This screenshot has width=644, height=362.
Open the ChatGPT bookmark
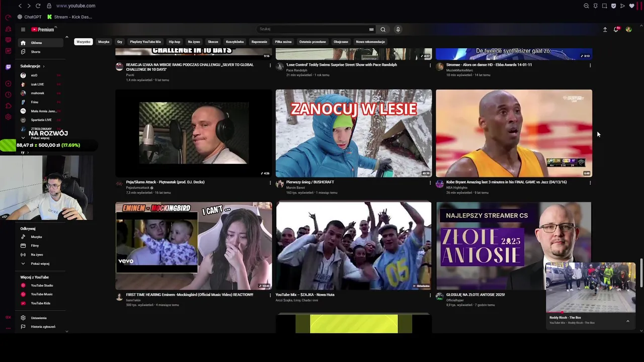click(x=30, y=17)
